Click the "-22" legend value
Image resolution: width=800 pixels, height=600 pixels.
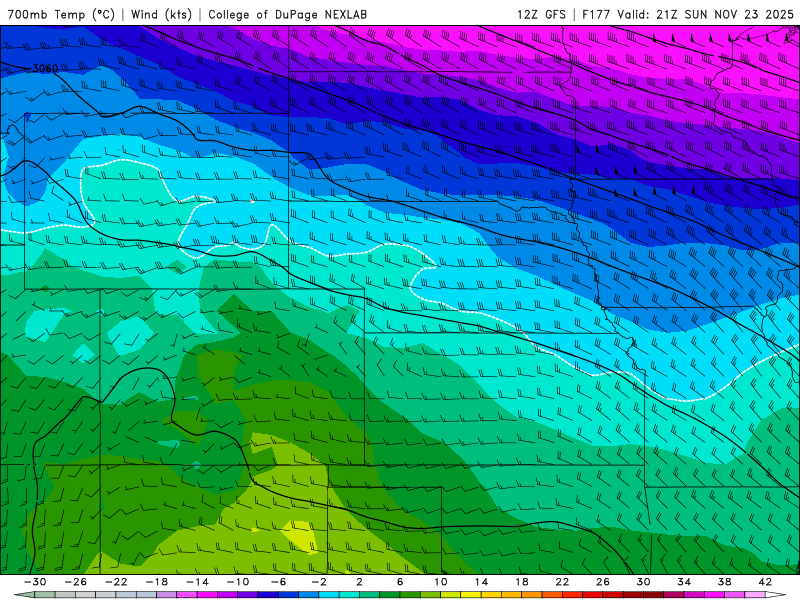116,582
